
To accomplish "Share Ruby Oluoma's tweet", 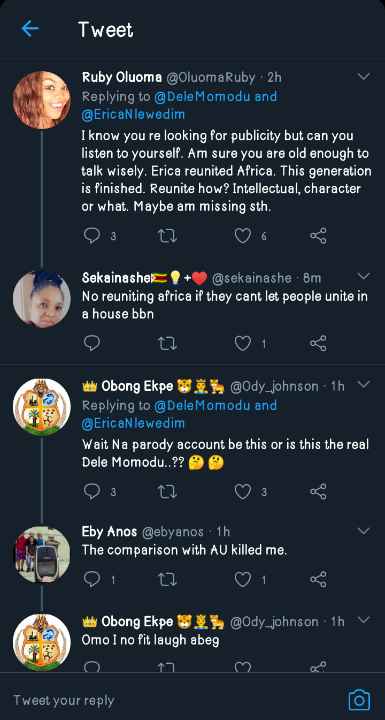I will click(x=318, y=236).
